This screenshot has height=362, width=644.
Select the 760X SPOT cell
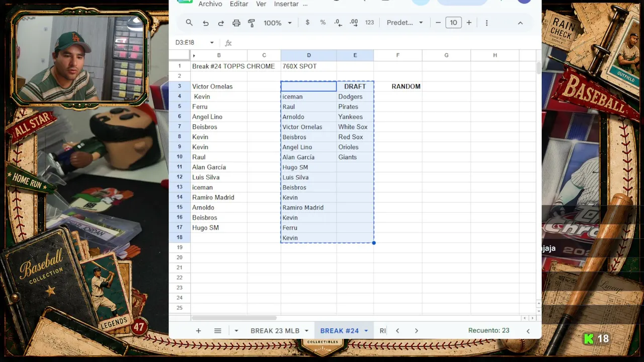pyautogui.click(x=308, y=66)
